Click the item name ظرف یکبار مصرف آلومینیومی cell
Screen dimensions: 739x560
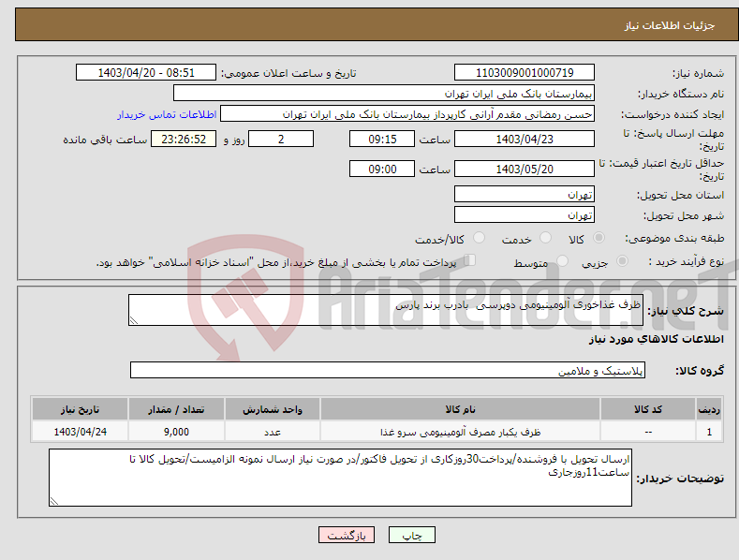pos(460,432)
